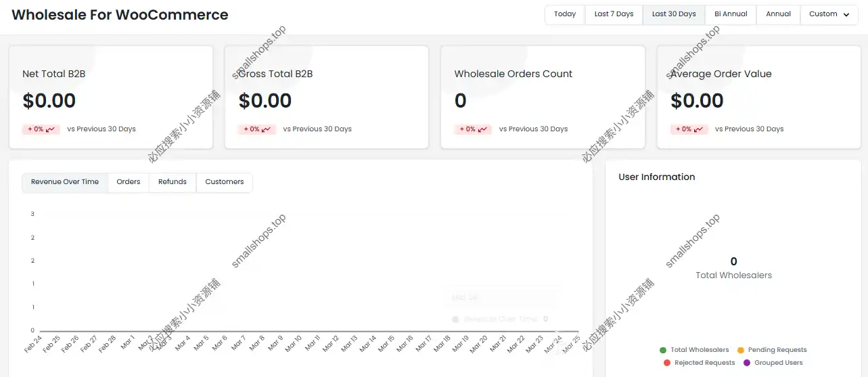Click the Mar 14 axis label
The image size is (868, 377).
click(x=369, y=344)
